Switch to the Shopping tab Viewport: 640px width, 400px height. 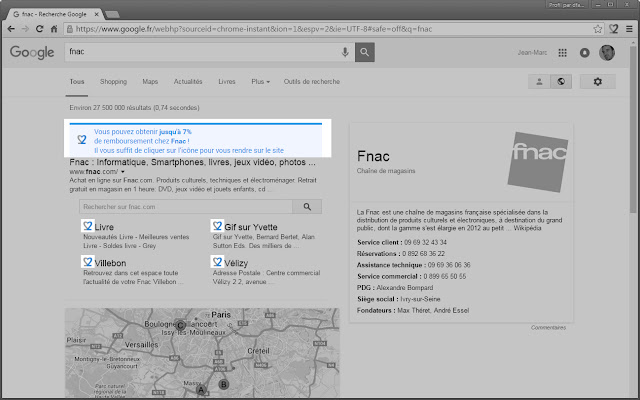point(113,82)
